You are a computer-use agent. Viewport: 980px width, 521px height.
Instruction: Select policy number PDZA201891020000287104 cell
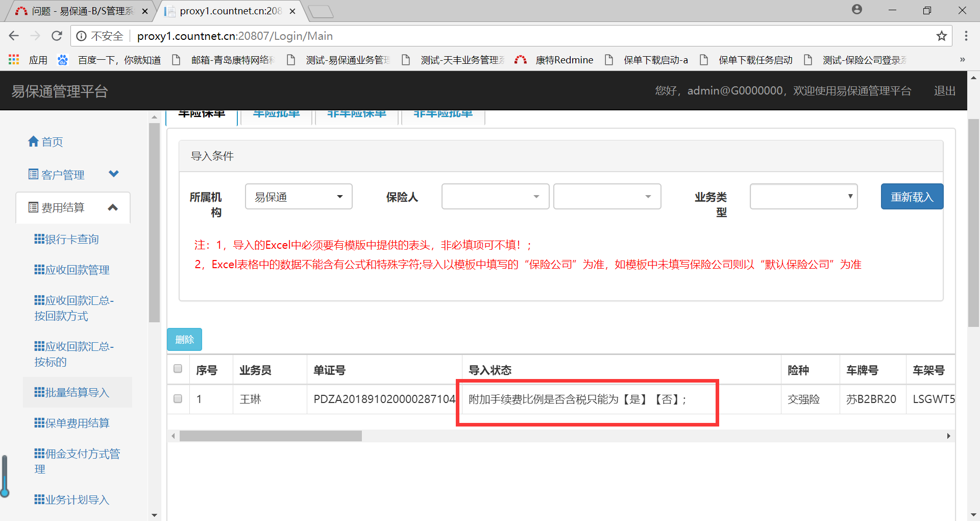click(384, 399)
